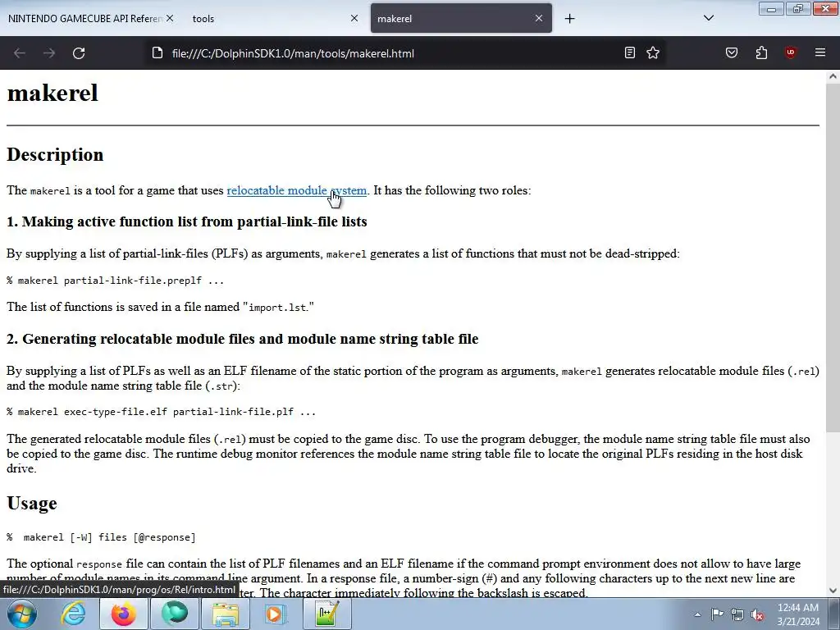Minimize the Firefox window

click(x=771, y=8)
